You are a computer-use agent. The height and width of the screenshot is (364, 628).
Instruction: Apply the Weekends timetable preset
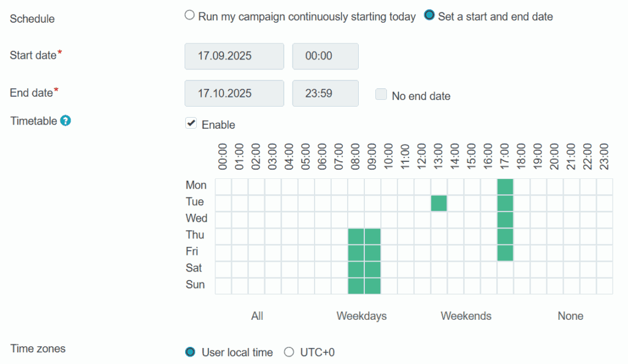(466, 316)
